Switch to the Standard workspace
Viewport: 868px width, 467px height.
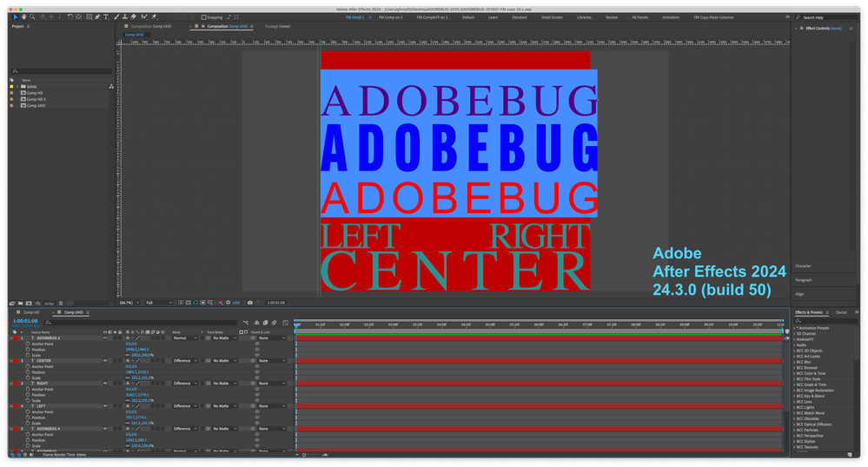point(520,17)
